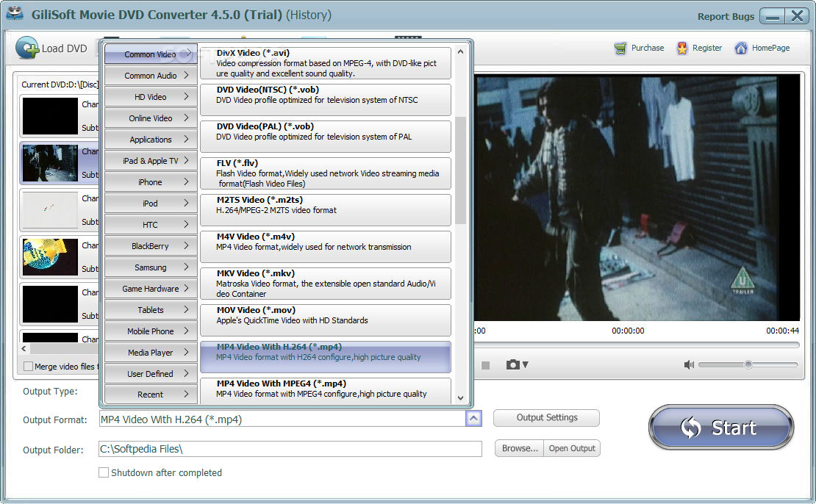Image resolution: width=816 pixels, height=504 pixels.
Task: Open the Mobile Phone category
Action: coord(151,331)
